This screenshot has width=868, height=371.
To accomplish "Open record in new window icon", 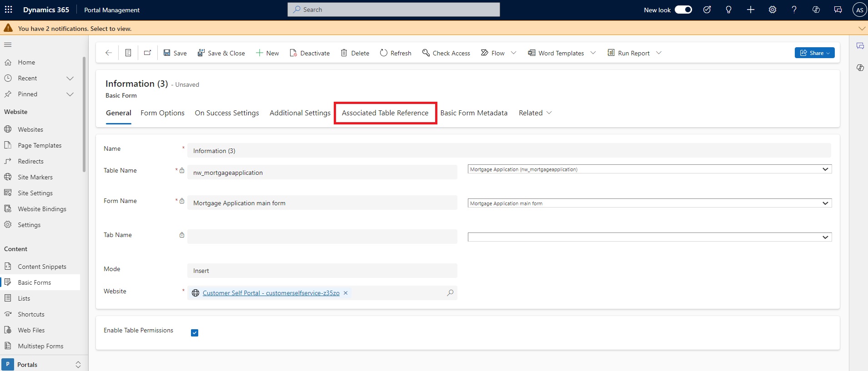I will [148, 53].
